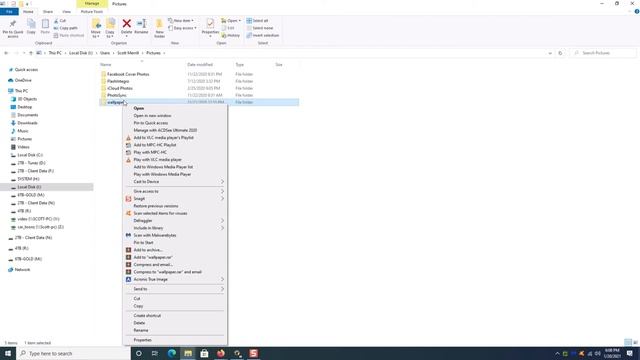
Task: Select the PhotoSync folder
Action: [117, 95]
